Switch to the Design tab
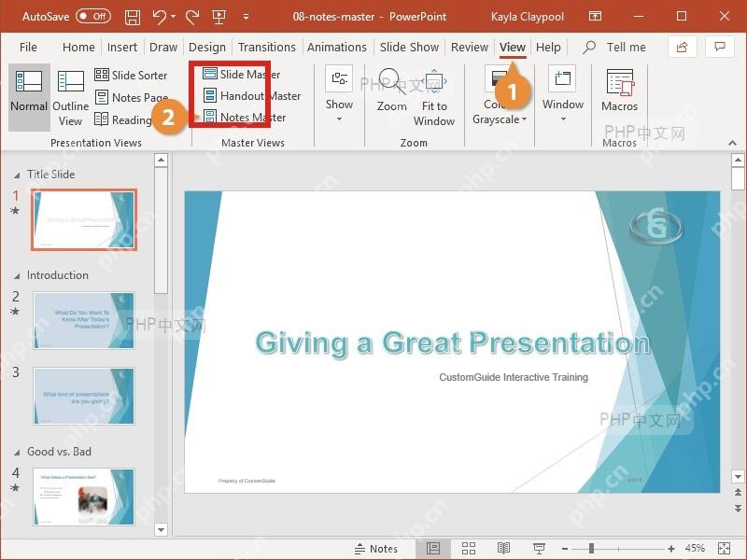Viewport: 747px width, 560px height. pos(207,48)
